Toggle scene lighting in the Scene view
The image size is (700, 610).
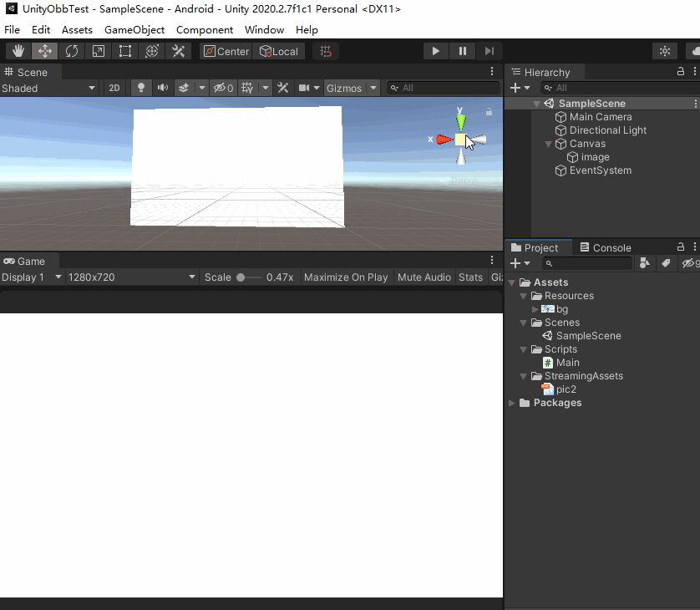[141, 88]
